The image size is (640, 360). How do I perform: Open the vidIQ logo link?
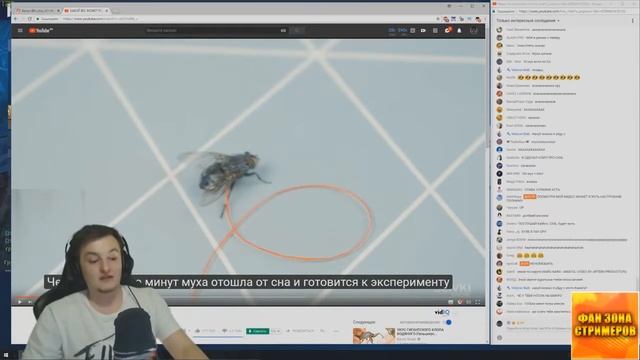tap(442, 312)
